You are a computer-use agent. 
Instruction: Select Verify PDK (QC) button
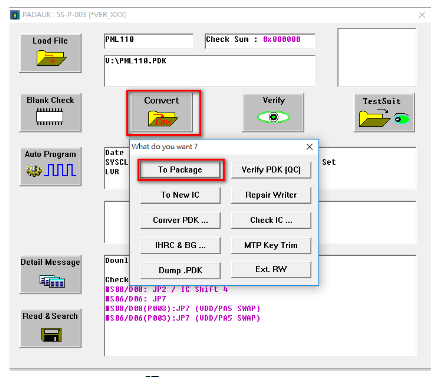(x=271, y=170)
